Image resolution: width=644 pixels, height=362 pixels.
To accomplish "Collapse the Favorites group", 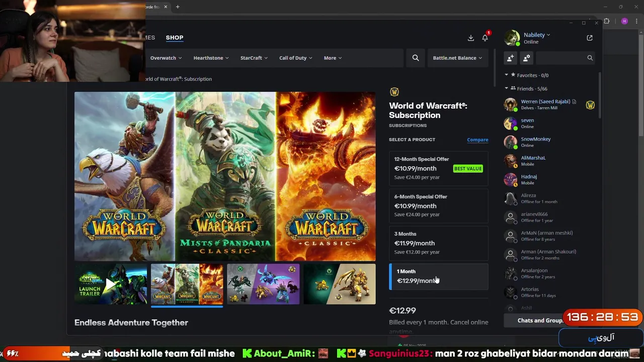I will [x=507, y=75].
